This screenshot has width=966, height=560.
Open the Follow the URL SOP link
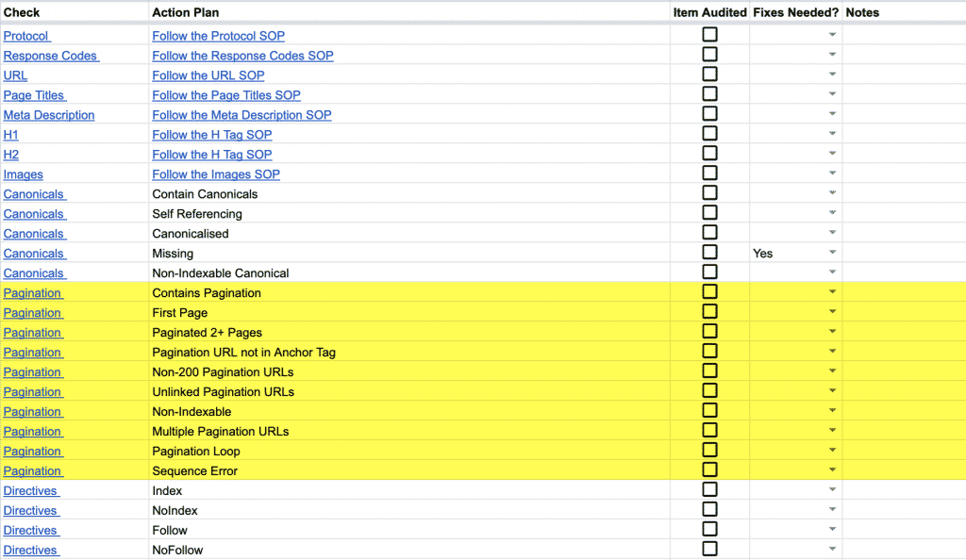click(208, 75)
